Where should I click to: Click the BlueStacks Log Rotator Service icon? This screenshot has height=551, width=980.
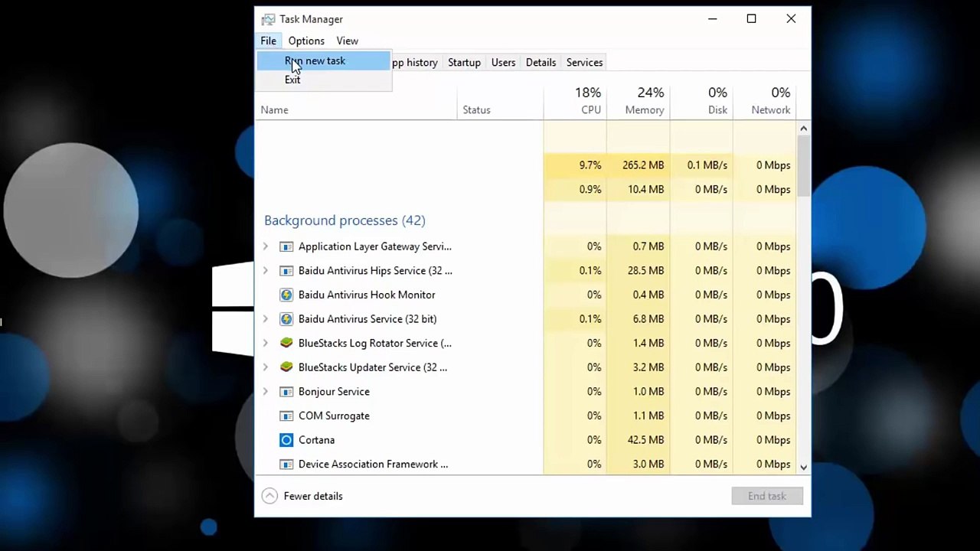click(286, 343)
